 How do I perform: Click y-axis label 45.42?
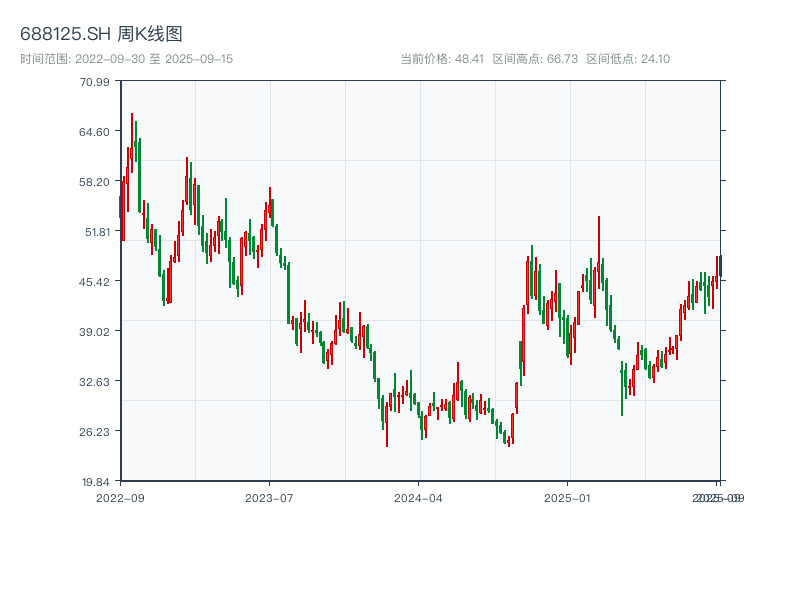click(94, 282)
